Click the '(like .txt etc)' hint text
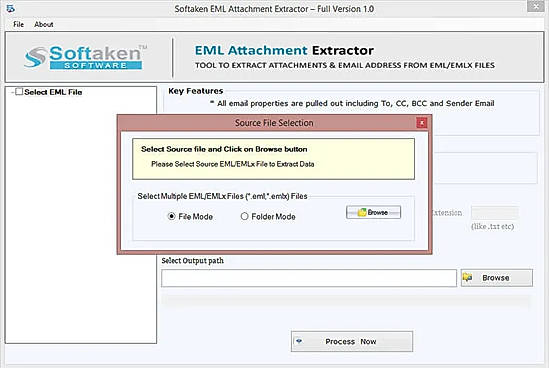Viewport: 549px width, 368px height. (493, 227)
